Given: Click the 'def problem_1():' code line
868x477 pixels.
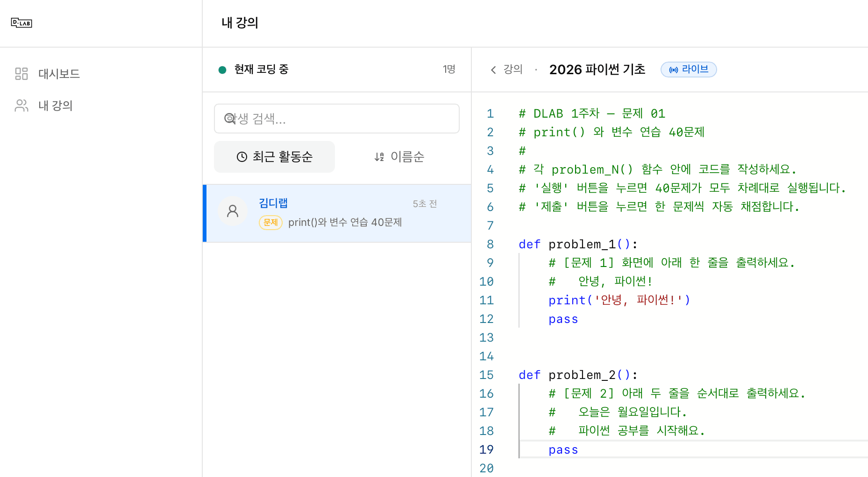Looking at the screenshot, I should pyautogui.click(x=578, y=244).
